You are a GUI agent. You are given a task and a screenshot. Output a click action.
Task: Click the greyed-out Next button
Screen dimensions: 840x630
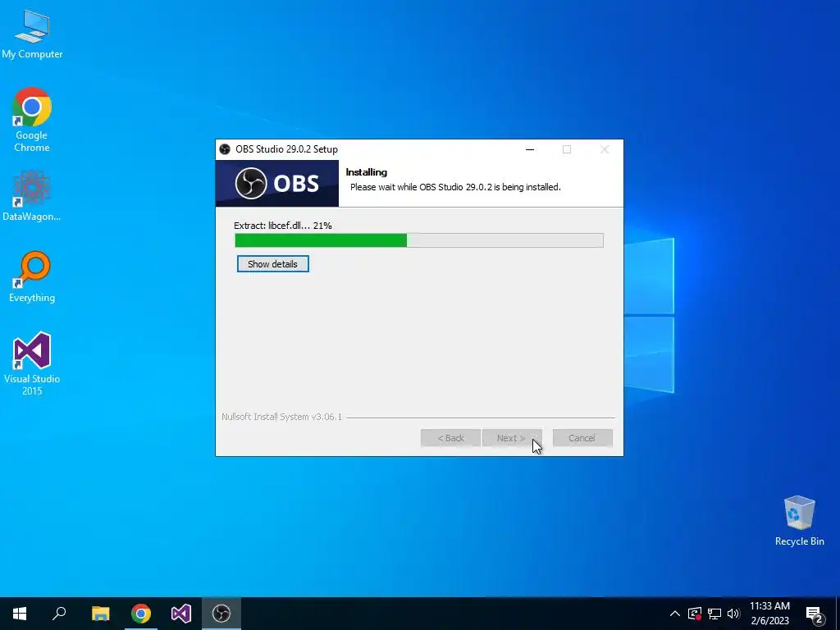click(511, 438)
